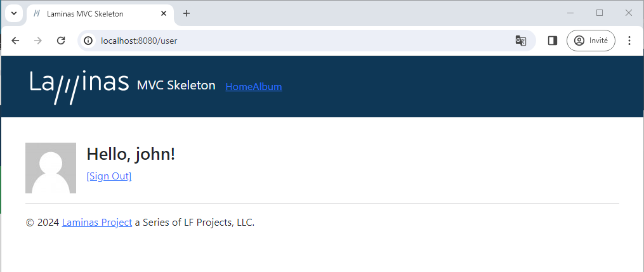Open the Laminas Project footer link

97,223
